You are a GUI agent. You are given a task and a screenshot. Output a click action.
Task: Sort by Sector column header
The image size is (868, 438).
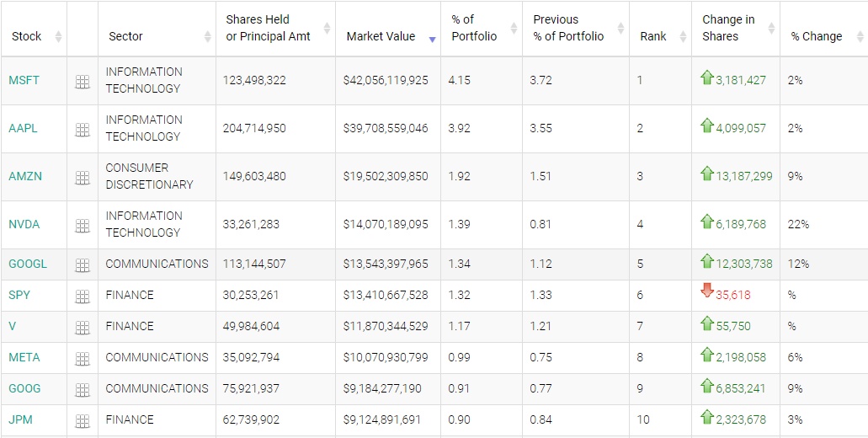click(x=125, y=36)
